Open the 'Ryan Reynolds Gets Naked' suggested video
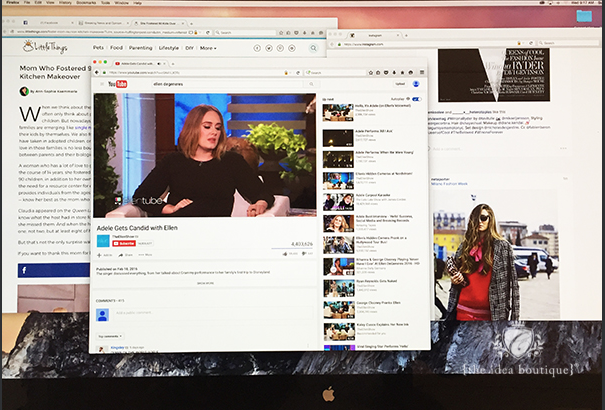The width and height of the screenshot is (605, 410). [x=372, y=288]
